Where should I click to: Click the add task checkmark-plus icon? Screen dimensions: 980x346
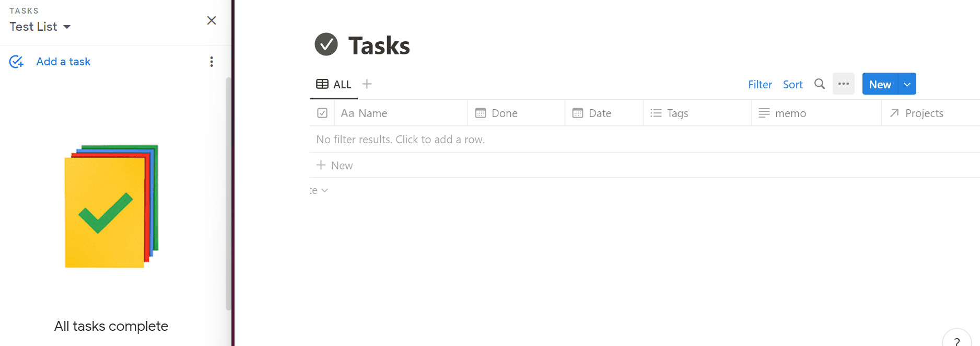(16, 62)
